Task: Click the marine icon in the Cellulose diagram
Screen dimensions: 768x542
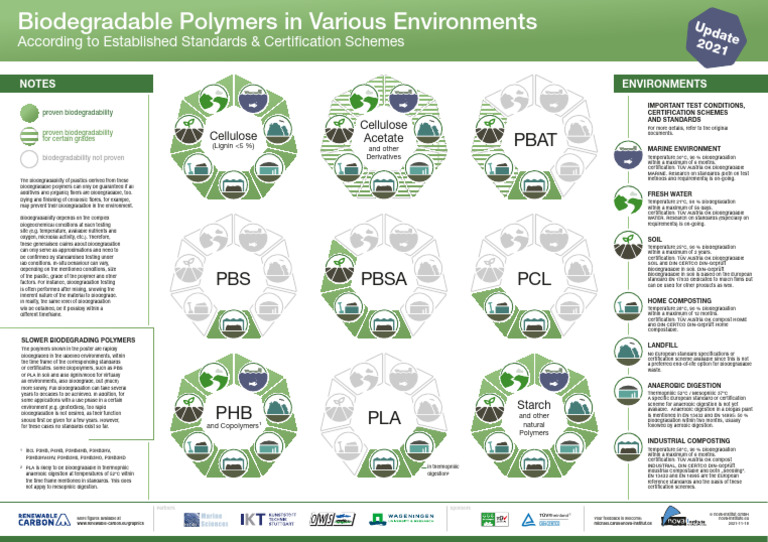Action: coord(253,99)
